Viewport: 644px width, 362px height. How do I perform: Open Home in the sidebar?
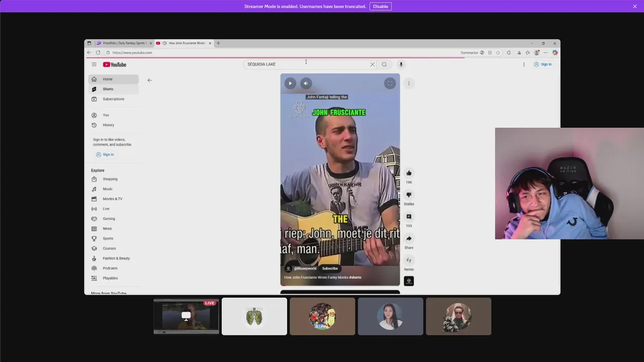click(x=113, y=79)
